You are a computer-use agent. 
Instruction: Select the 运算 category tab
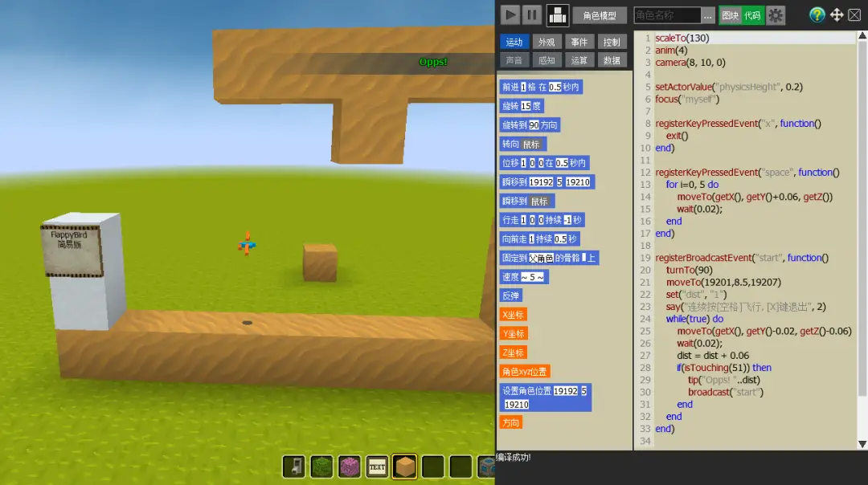pyautogui.click(x=579, y=60)
